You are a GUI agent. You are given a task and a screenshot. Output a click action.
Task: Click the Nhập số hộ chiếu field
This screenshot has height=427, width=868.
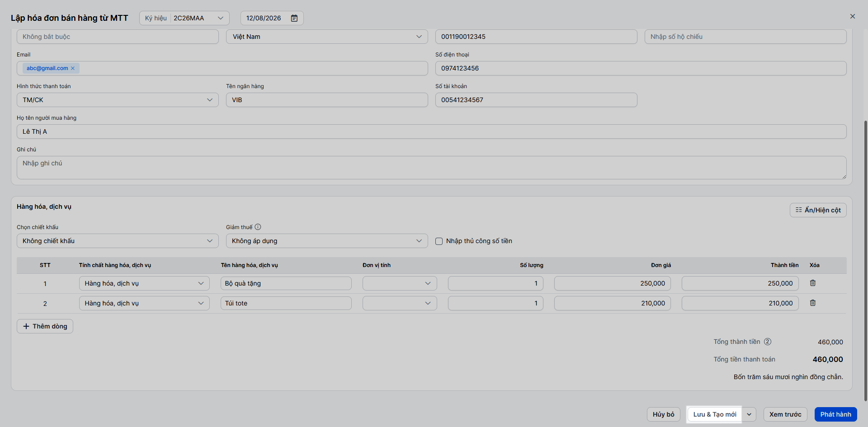tap(745, 37)
